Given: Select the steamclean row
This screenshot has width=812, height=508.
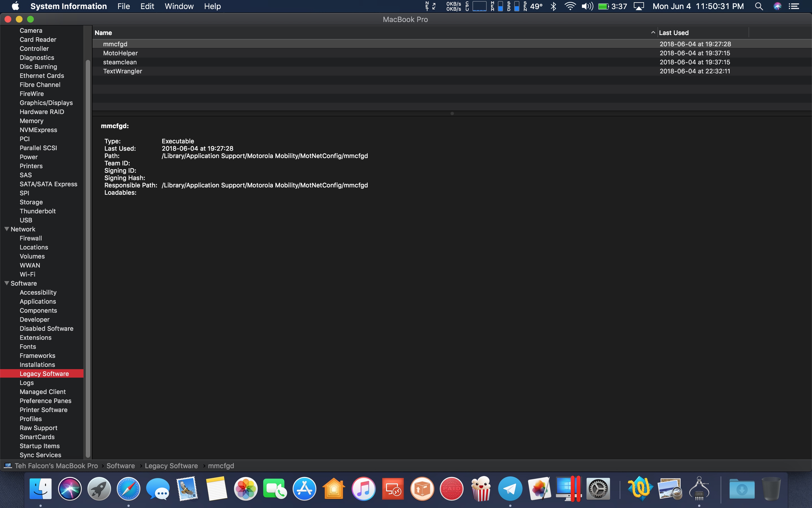Looking at the screenshot, I should coord(452,62).
